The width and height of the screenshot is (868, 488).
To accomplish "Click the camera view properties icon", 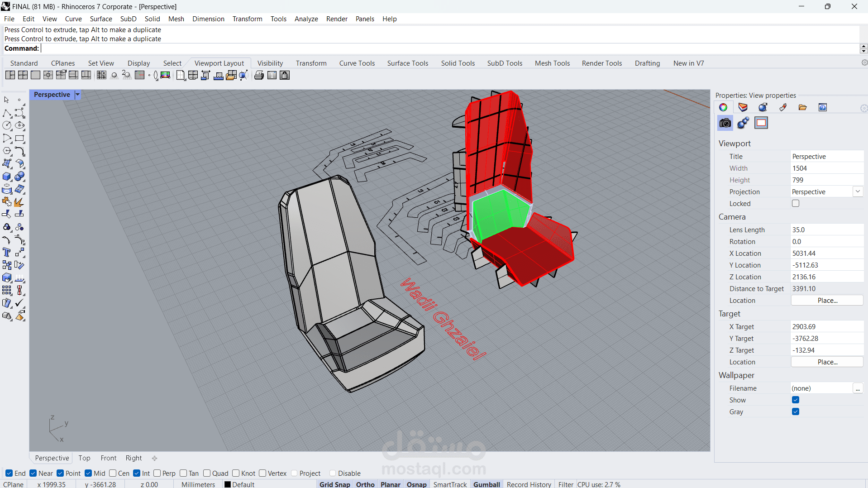I will tap(725, 123).
